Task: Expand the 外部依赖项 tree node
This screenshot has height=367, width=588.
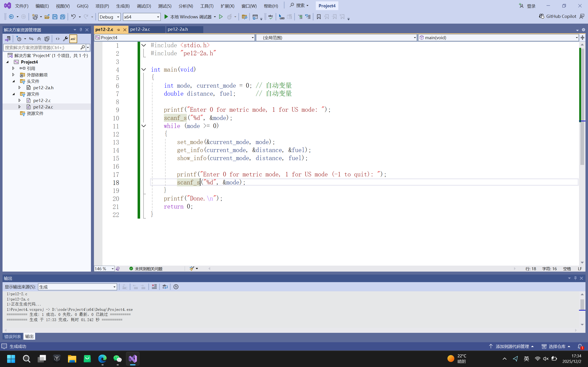Action: (x=13, y=75)
